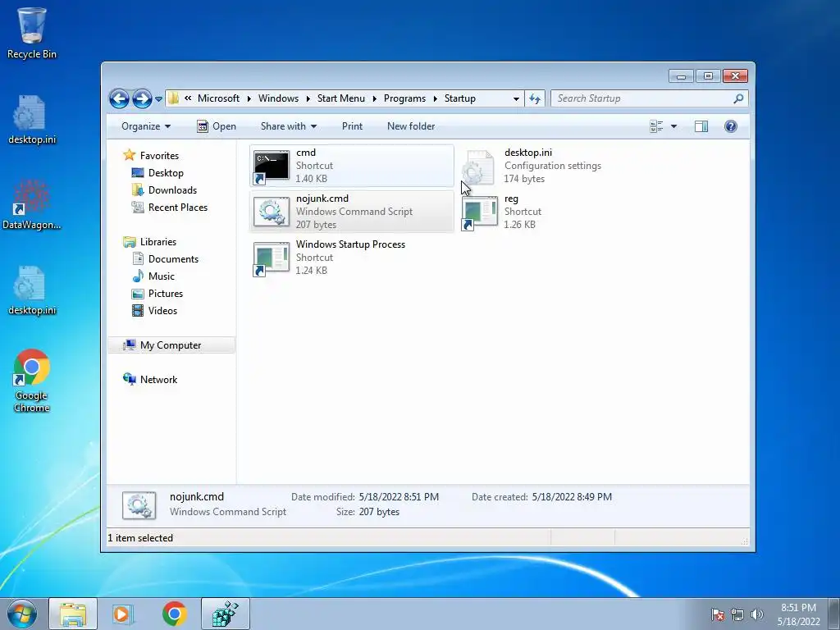840x630 pixels.
Task: Select My Computer in the sidebar
Action: coord(171,345)
